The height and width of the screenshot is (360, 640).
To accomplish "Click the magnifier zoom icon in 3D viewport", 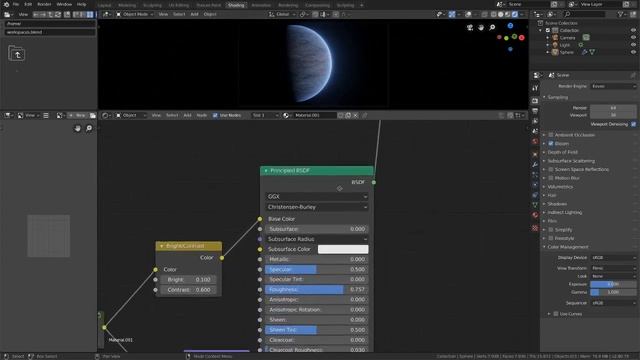I will [492, 27].
